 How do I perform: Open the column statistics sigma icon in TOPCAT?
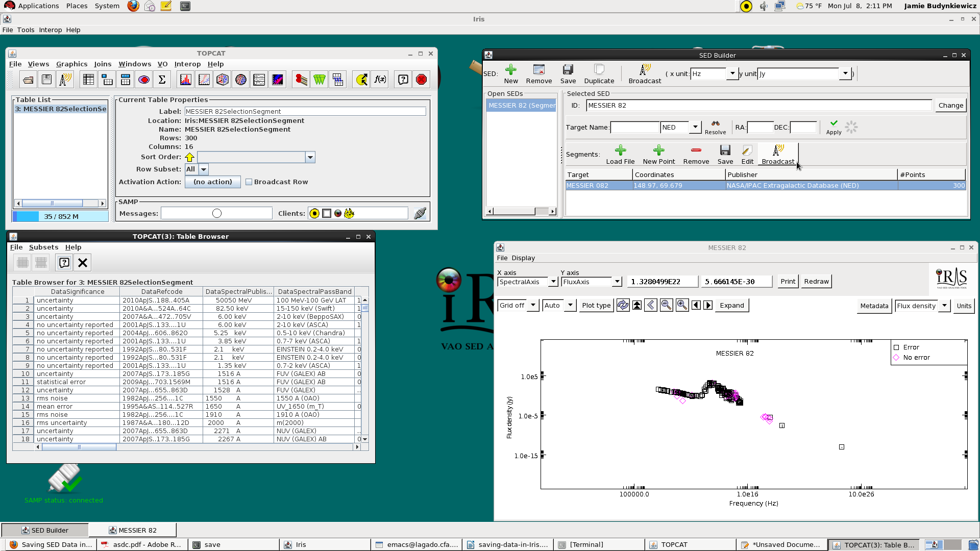pyautogui.click(x=162, y=80)
